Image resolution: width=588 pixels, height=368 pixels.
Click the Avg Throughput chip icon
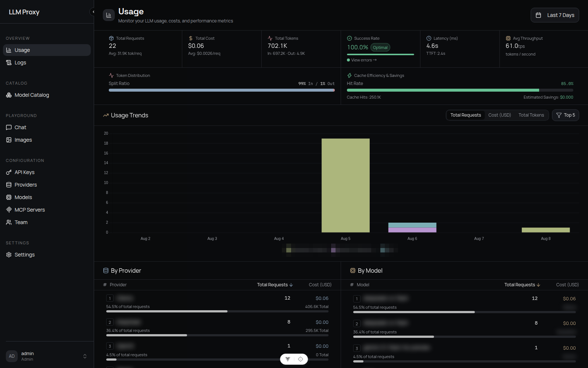508,38
